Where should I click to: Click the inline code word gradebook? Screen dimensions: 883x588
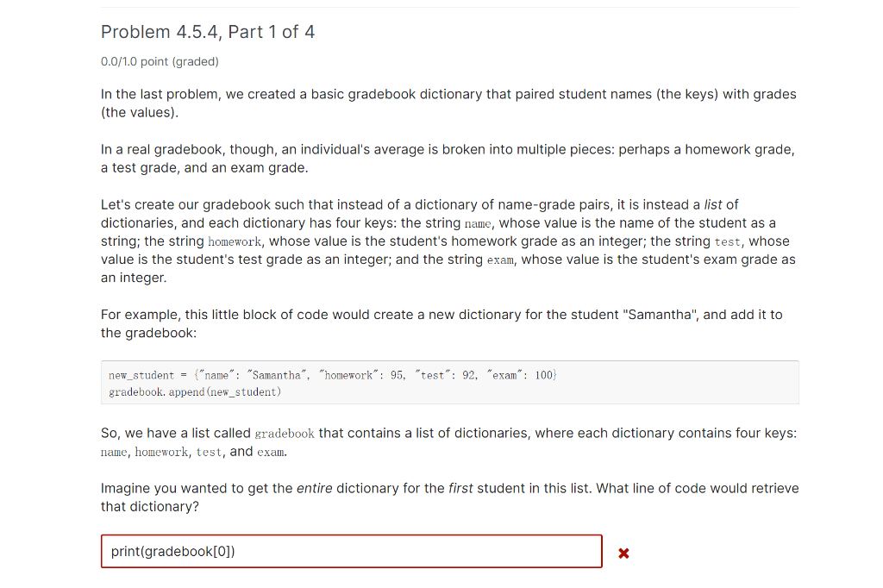284,434
